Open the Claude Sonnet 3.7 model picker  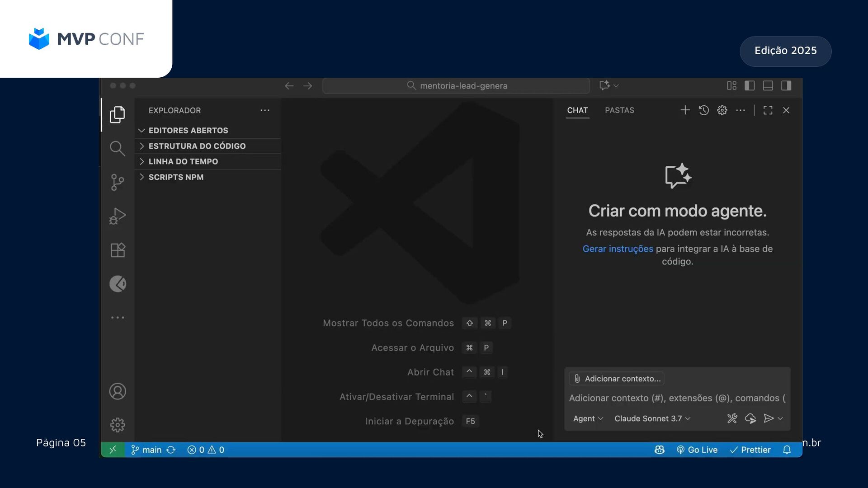click(x=652, y=418)
